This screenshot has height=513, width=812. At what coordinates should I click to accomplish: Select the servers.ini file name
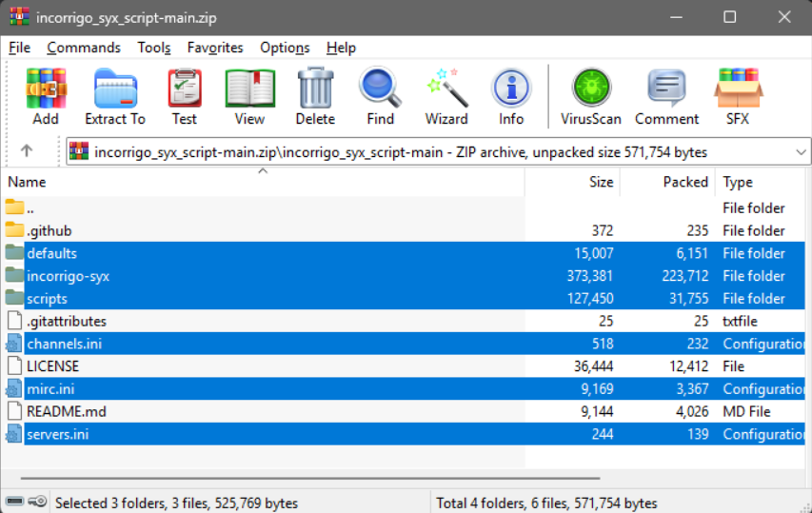57,434
